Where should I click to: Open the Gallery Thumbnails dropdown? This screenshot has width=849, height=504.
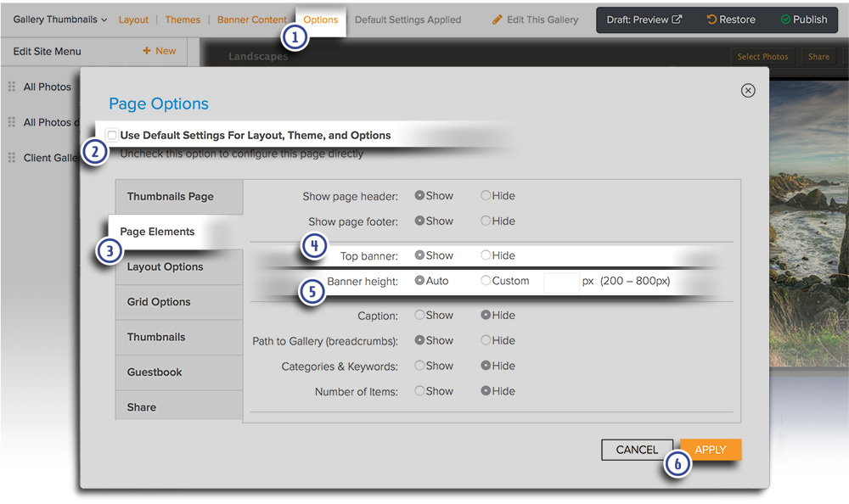point(60,20)
